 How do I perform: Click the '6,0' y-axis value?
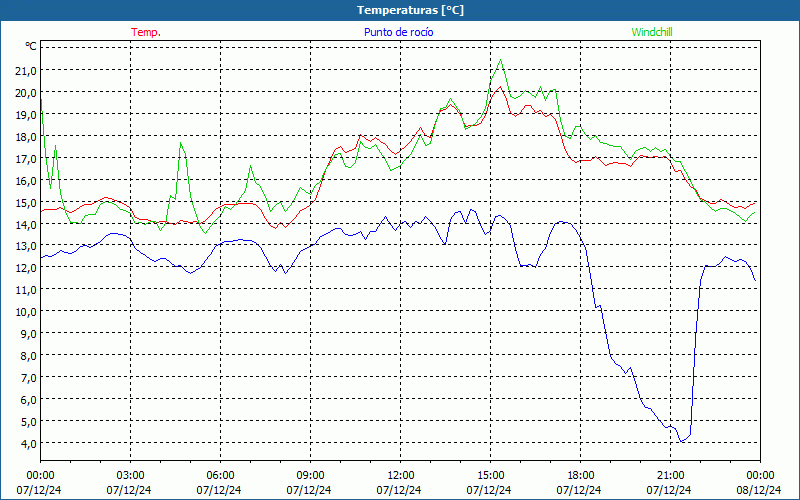(29, 400)
